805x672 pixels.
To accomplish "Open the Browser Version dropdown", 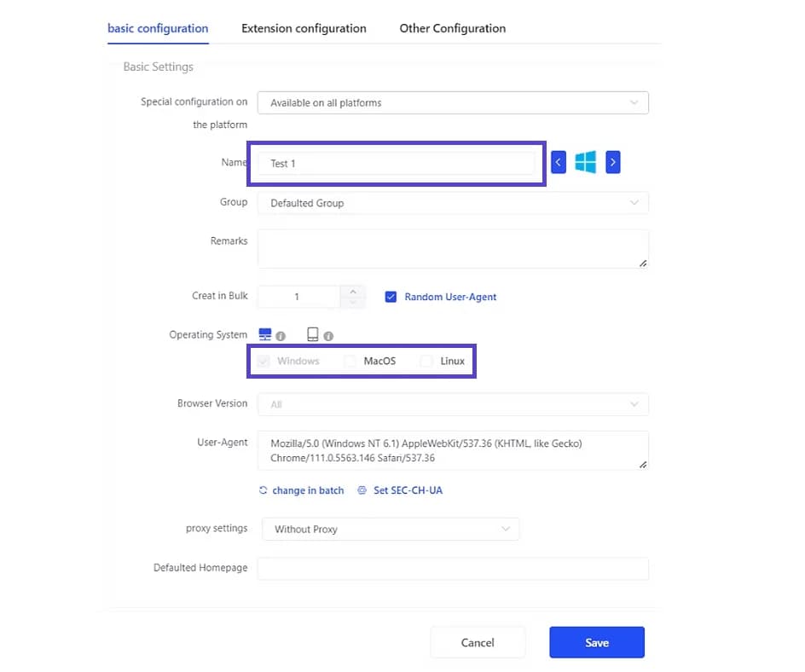I will click(x=453, y=403).
